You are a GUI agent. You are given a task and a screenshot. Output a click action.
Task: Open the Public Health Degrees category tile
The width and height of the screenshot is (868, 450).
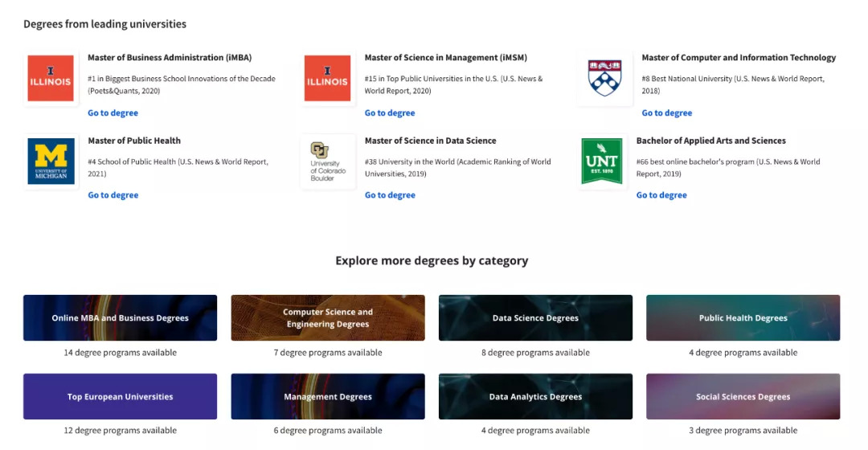[x=743, y=318]
